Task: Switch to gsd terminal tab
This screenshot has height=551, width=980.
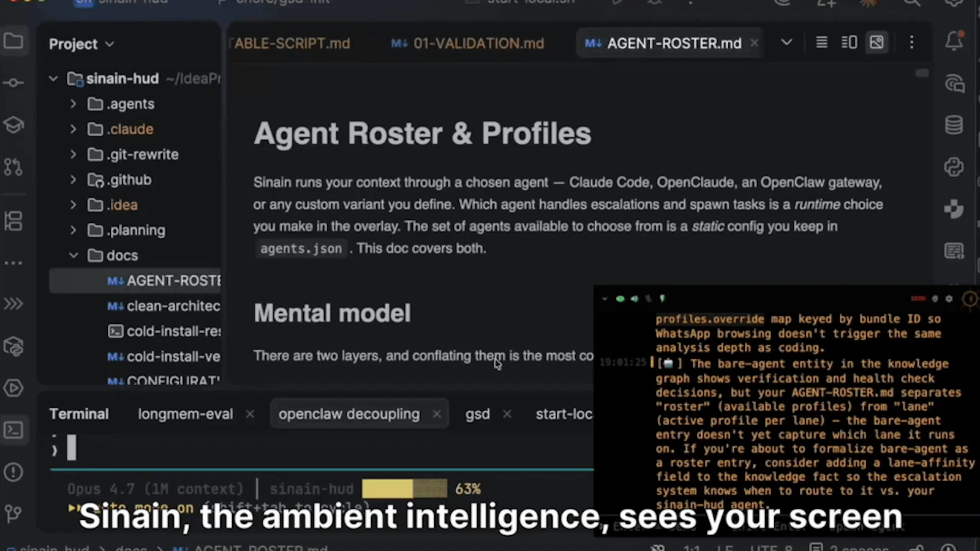Action: click(477, 414)
